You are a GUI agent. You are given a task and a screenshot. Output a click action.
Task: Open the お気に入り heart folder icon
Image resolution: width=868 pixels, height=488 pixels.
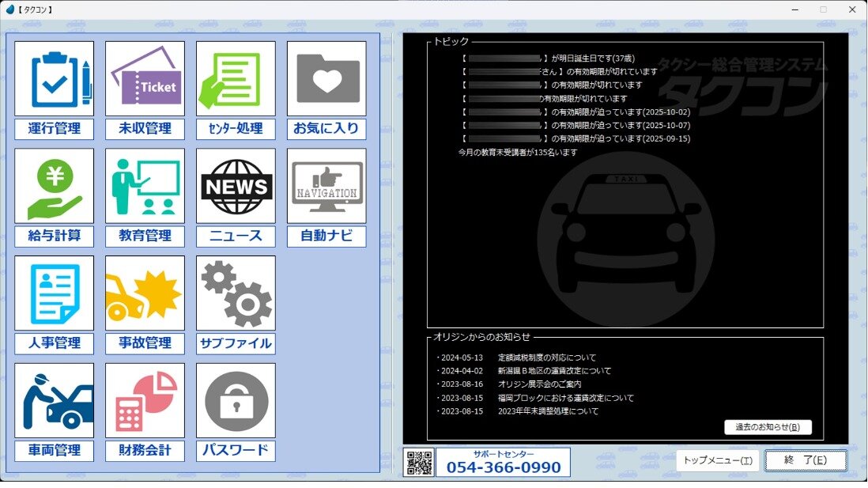pyautogui.click(x=326, y=79)
